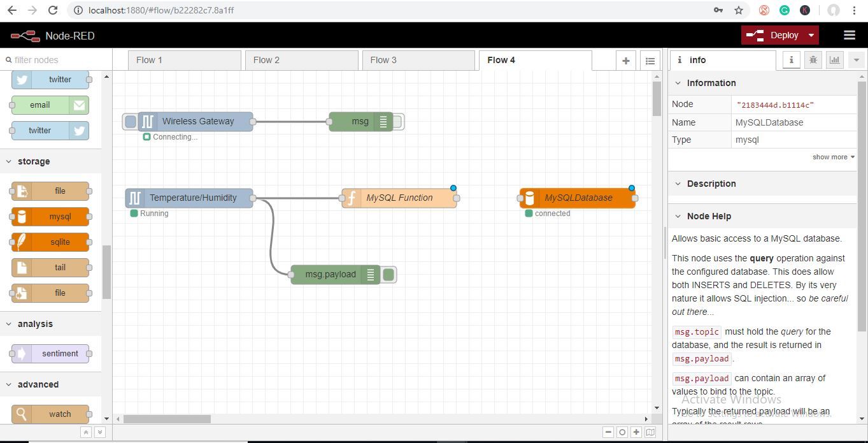
Task: Select the Wireless Gateway node
Action: (x=196, y=122)
